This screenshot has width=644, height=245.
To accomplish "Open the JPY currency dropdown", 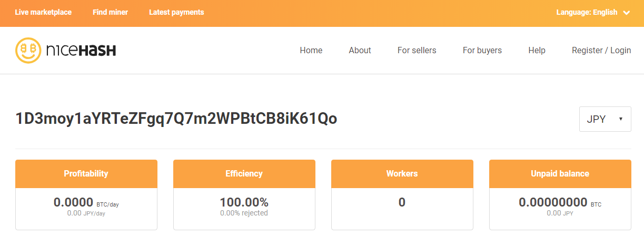I will click(x=605, y=119).
